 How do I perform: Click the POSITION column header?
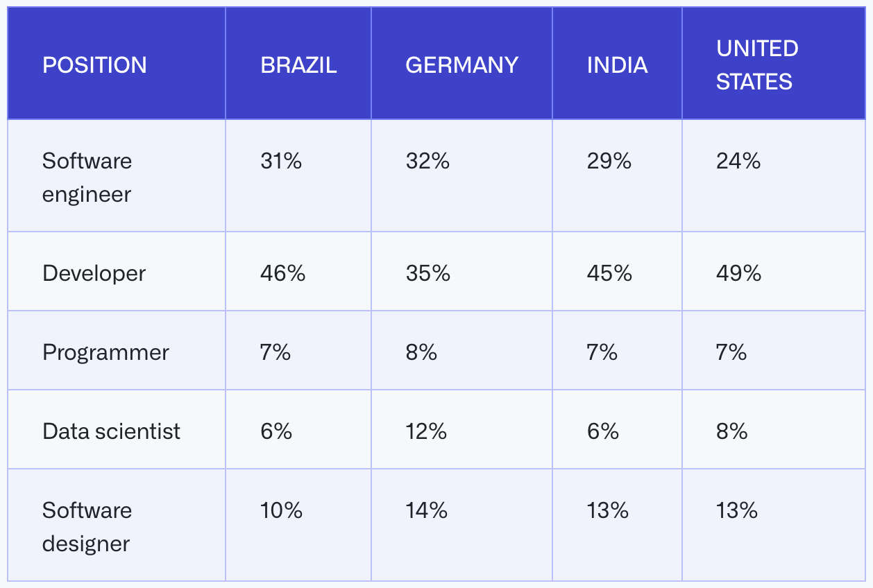(x=94, y=65)
